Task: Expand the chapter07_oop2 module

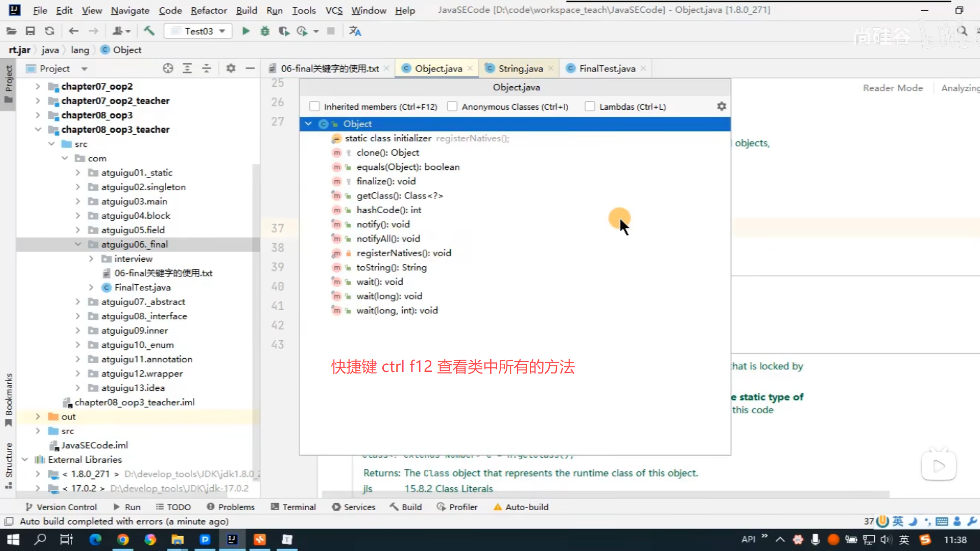Action: tap(38, 86)
